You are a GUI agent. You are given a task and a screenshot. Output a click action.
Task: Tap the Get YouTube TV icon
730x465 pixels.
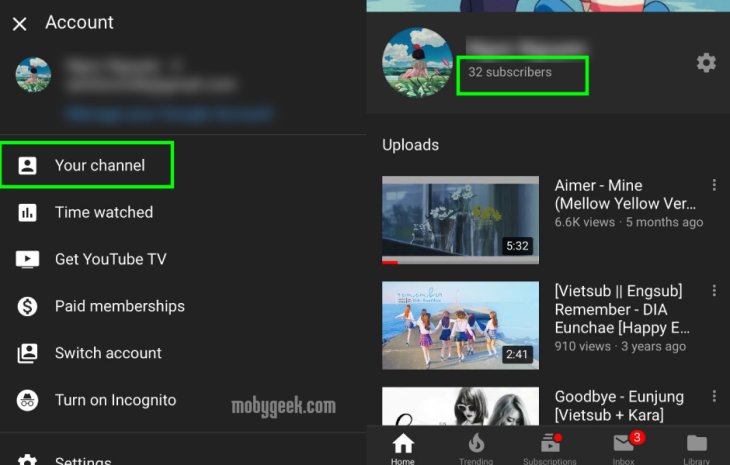27,259
